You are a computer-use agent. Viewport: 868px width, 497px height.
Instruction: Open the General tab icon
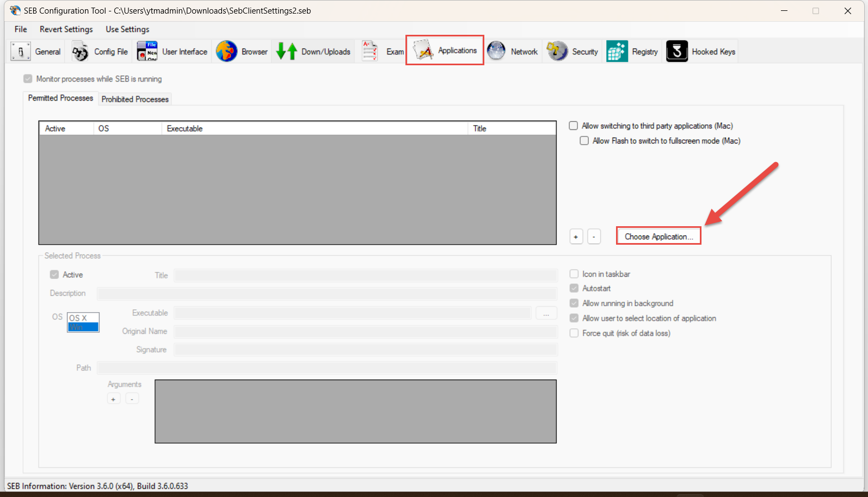tap(21, 52)
